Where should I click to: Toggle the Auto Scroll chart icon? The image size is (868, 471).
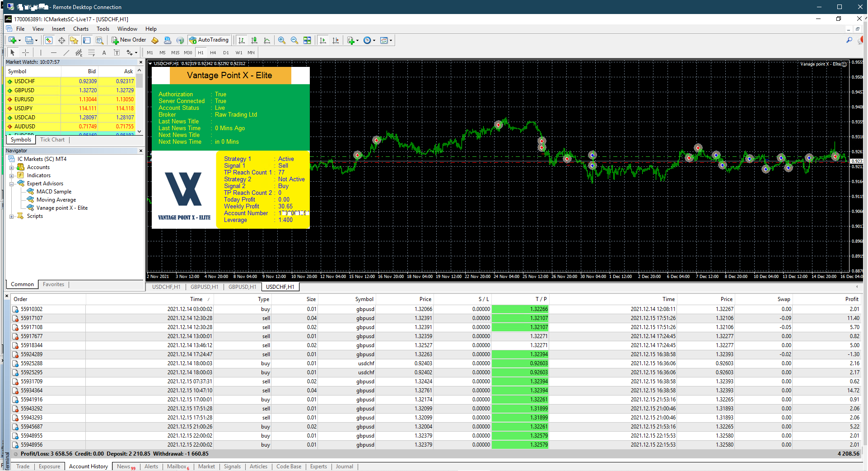[x=323, y=40]
